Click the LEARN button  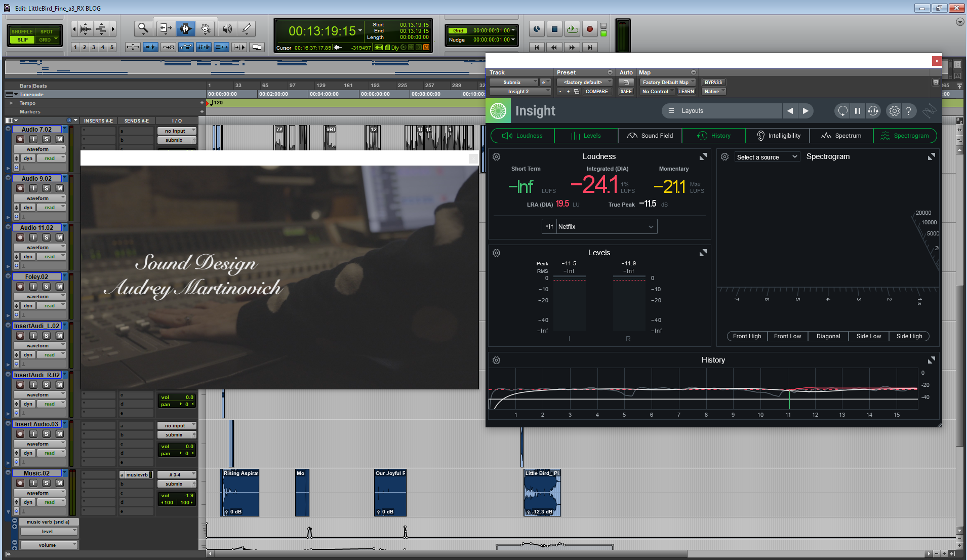coord(686,92)
